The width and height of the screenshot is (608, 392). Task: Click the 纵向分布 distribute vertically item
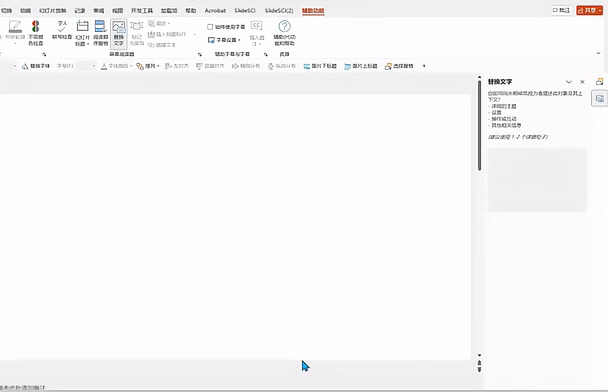click(282, 66)
